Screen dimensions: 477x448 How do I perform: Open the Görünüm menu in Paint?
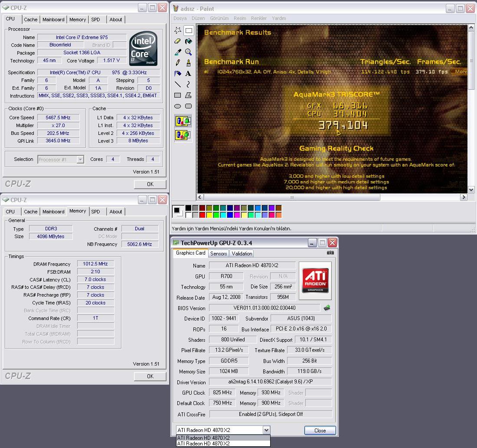(219, 18)
